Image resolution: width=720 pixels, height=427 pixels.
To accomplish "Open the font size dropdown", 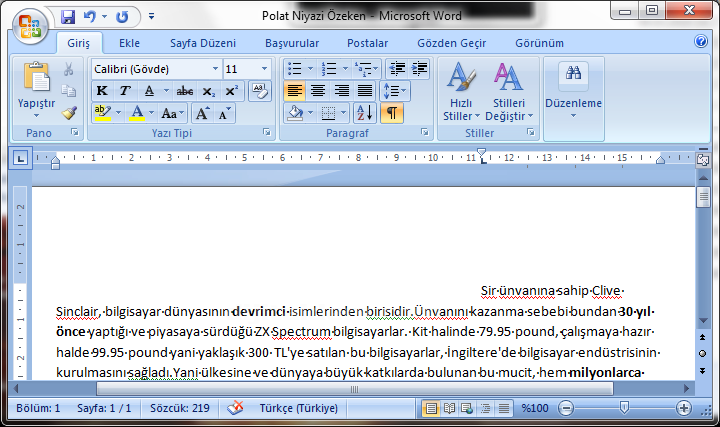I will click(264, 69).
